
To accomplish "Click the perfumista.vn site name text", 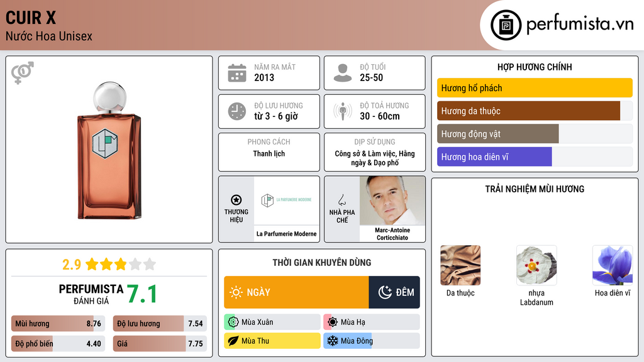I will [580, 24].
